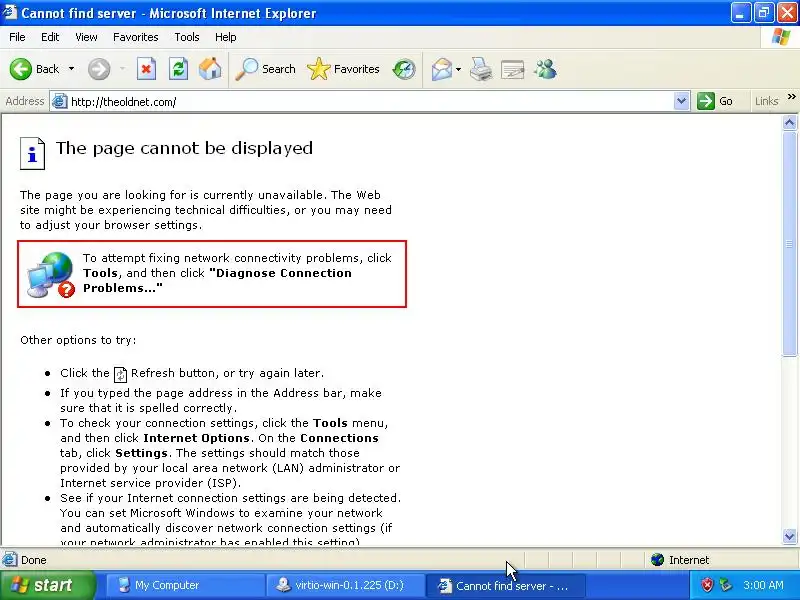Click the Windows flag logo throbber
This screenshot has height=600, width=800.
(780, 37)
